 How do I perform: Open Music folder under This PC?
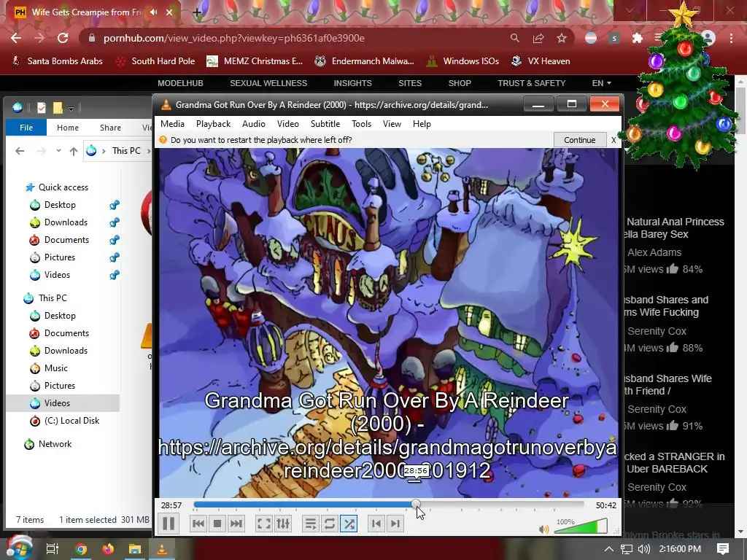[x=55, y=368]
